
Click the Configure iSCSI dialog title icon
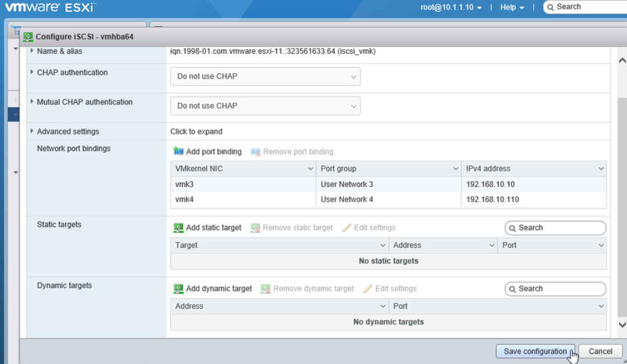pyautogui.click(x=28, y=37)
